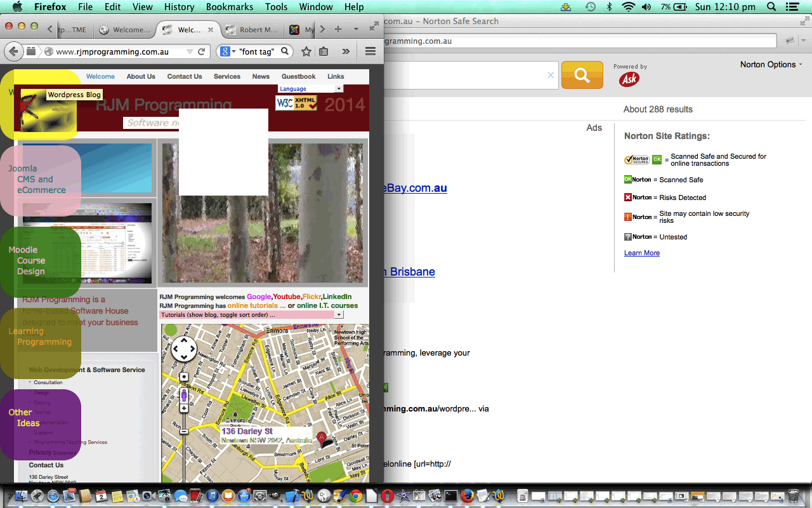Screen dimensions: 812x508
Task: Click the red A map marker
Action: 322,438
